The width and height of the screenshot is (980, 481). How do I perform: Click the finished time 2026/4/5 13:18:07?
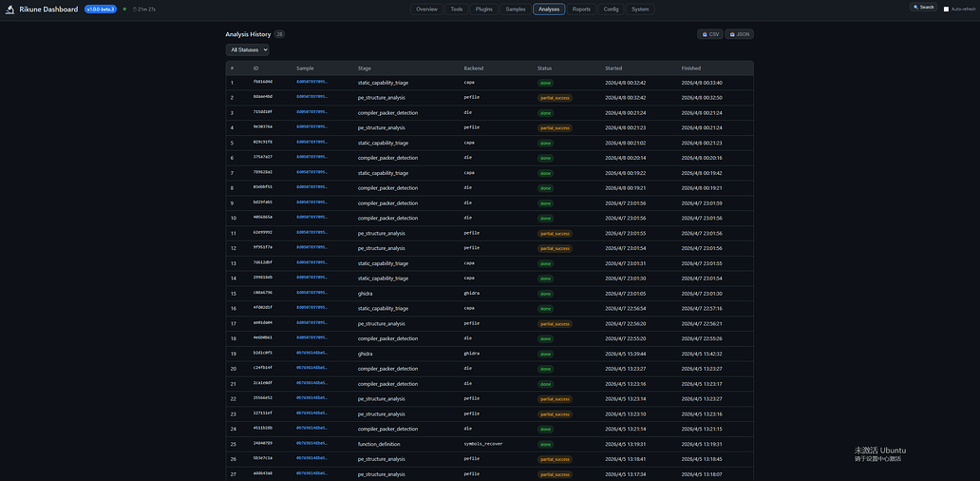[x=702, y=474]
